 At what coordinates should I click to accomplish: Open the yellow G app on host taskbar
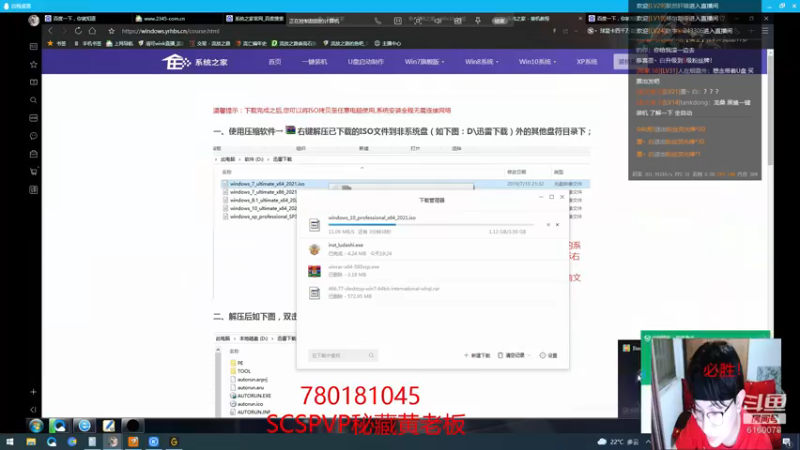174,442
